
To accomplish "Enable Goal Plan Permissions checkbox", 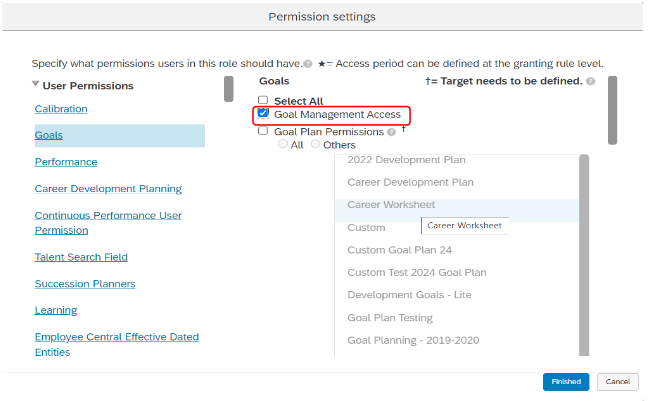I will (x=263, y=131).
